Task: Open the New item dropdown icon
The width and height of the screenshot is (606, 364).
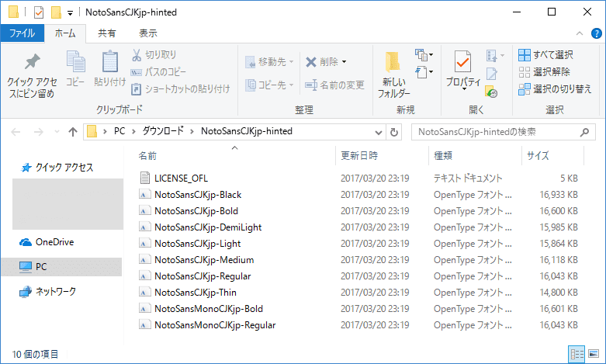Action: pos(424,55)
